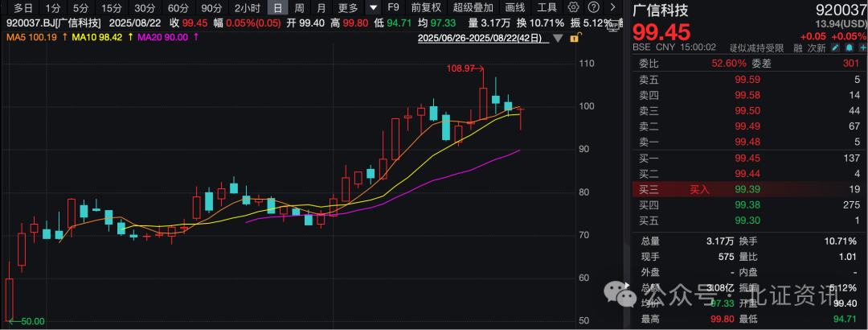868x330 pixels.
Task: Click 最高 value 99.80
Action: [x=723, y=319]
